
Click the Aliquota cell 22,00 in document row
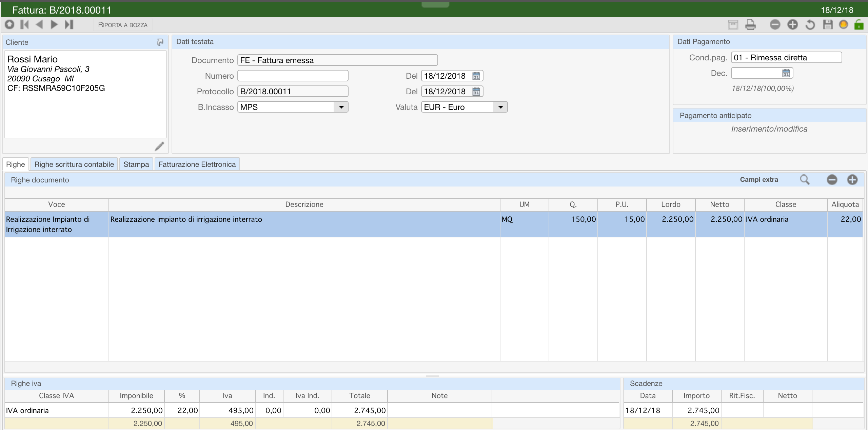pyautogui.click(x=845, y=224)
